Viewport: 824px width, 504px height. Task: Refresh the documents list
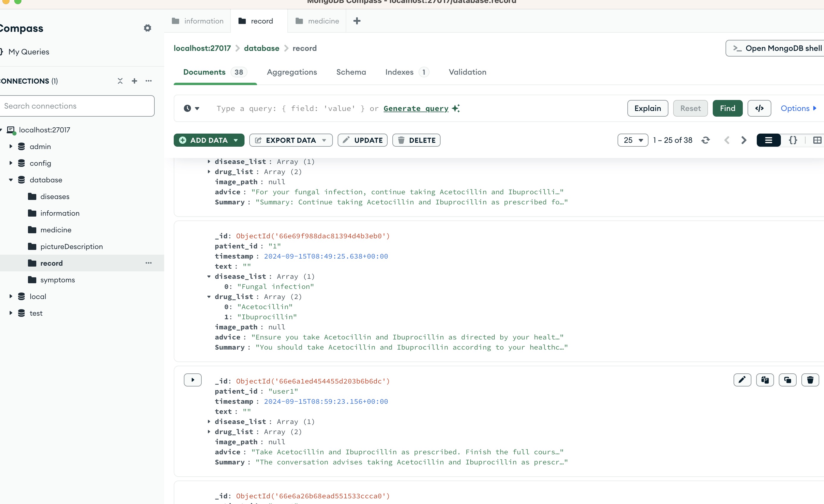[706, 140]
